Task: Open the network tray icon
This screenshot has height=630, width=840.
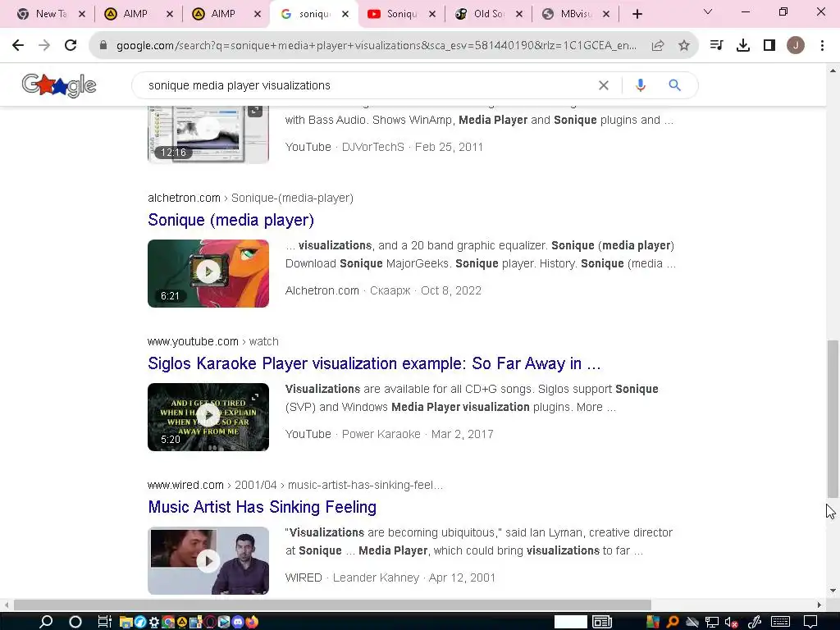Action: click(x=712, y=622)
